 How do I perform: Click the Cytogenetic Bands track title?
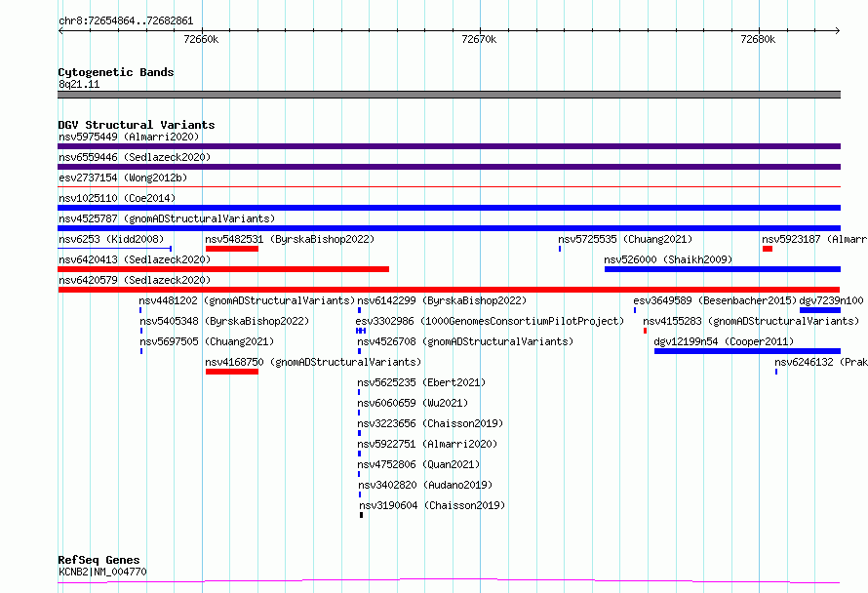(x=116, y=72)
